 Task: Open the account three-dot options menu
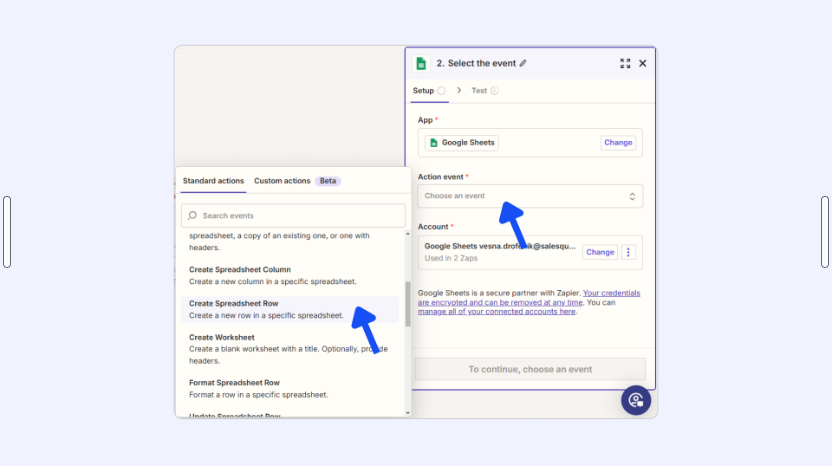point(628,252)
